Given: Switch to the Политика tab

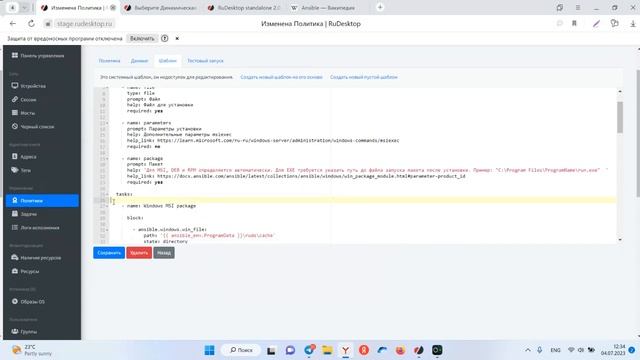Looking at the screenshot, I should click(109, 61).
